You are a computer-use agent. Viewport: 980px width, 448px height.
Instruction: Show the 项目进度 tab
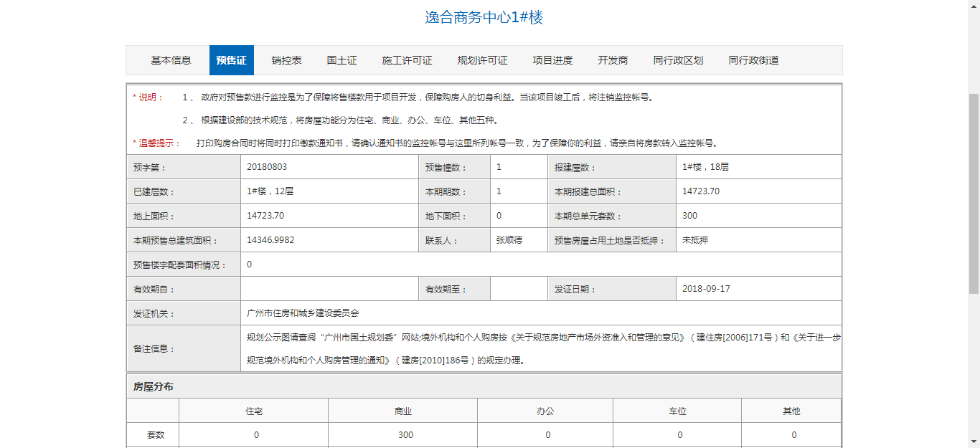552,60
